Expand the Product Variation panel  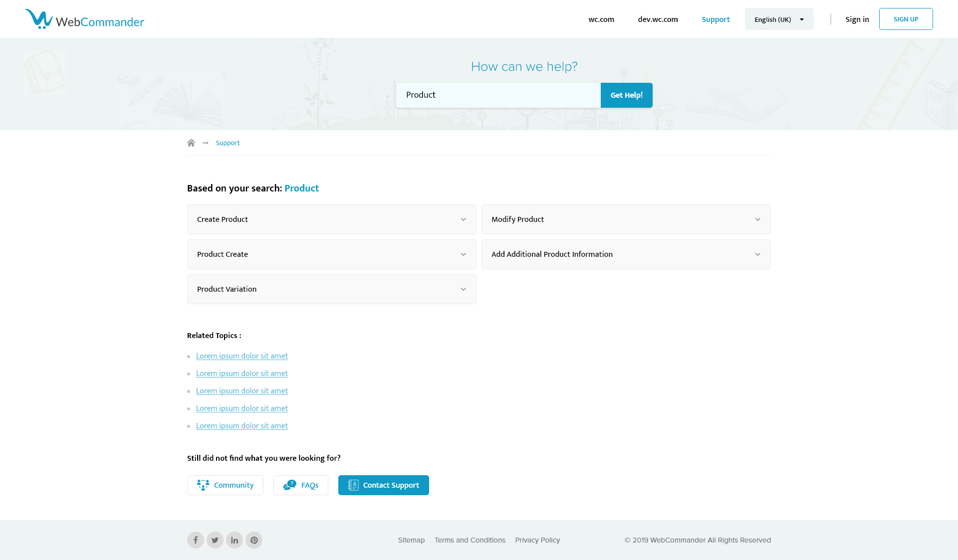pyautogui.click(x=331, y=289)
